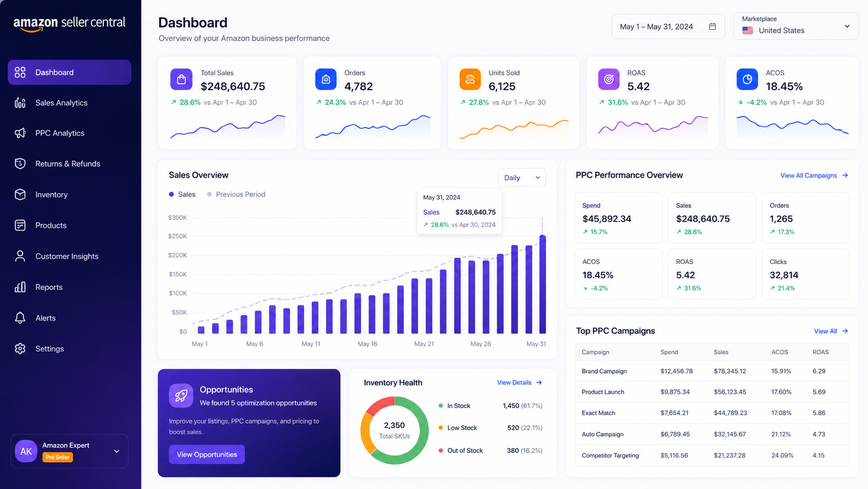This screenshot has height=489, width=868.
Task: Click the Competitor Targeting campaign row
Action: [x=712, y=455]
